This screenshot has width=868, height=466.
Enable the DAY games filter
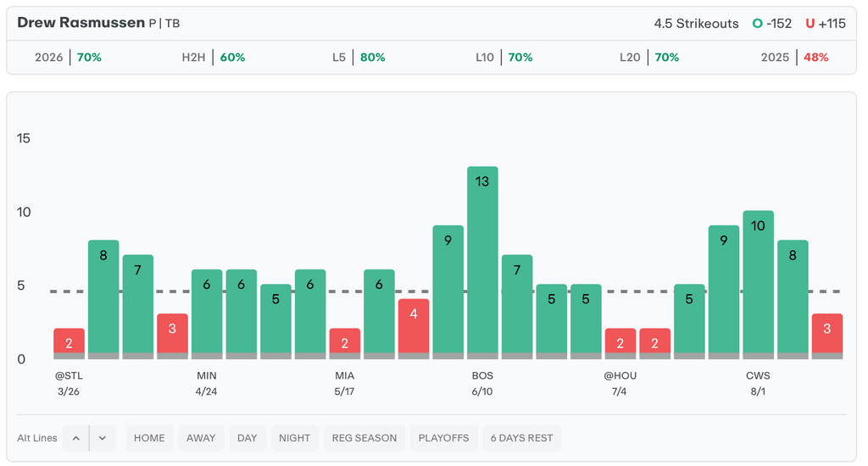[x=248, y=438]
